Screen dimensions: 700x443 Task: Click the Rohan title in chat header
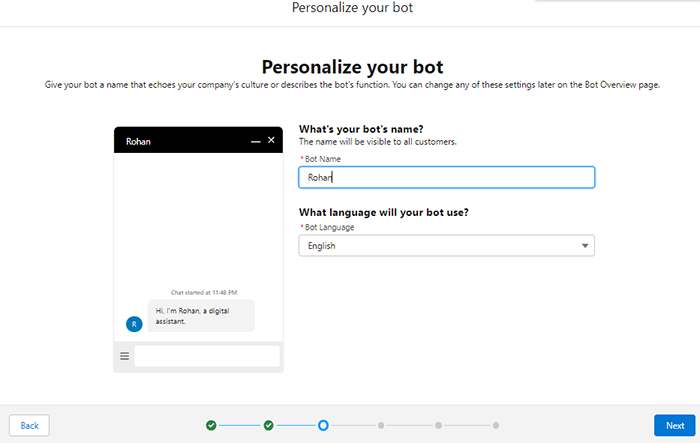139,141
